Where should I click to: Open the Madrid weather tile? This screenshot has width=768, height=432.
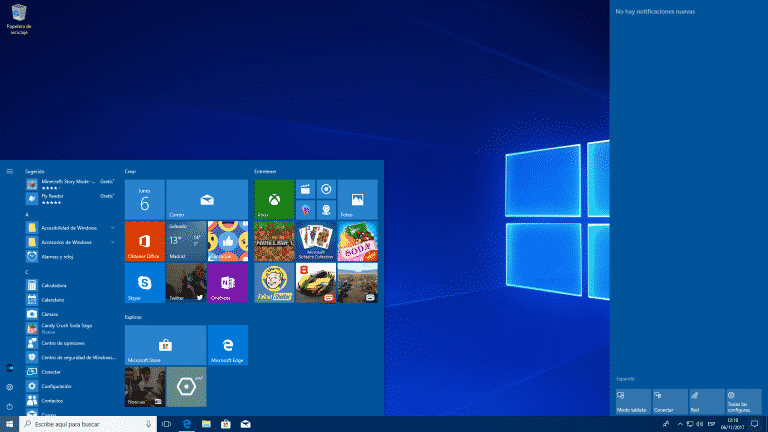186,241
